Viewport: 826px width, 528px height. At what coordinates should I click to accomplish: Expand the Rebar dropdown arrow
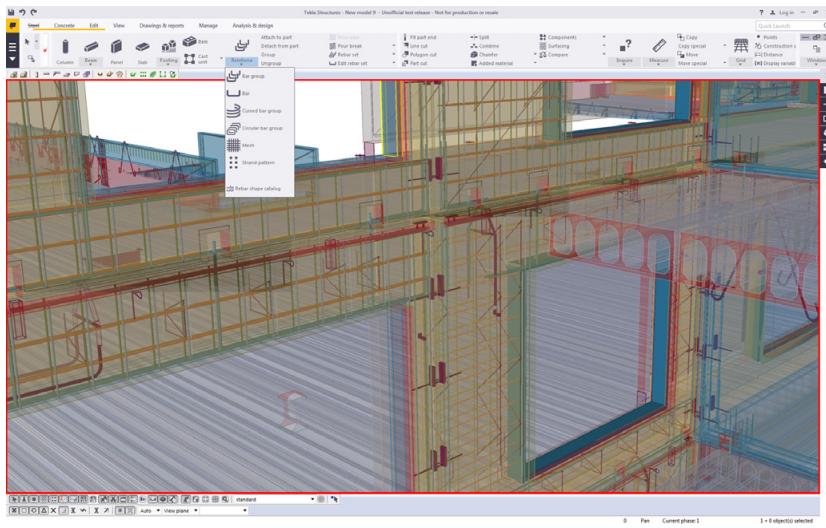[242, 65]
